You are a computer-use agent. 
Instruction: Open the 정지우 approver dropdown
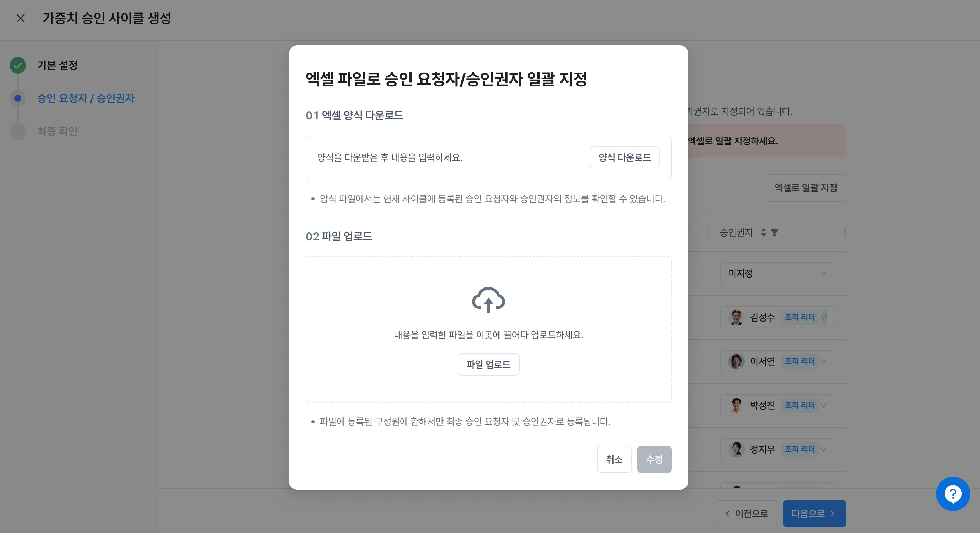pos(777,449)
